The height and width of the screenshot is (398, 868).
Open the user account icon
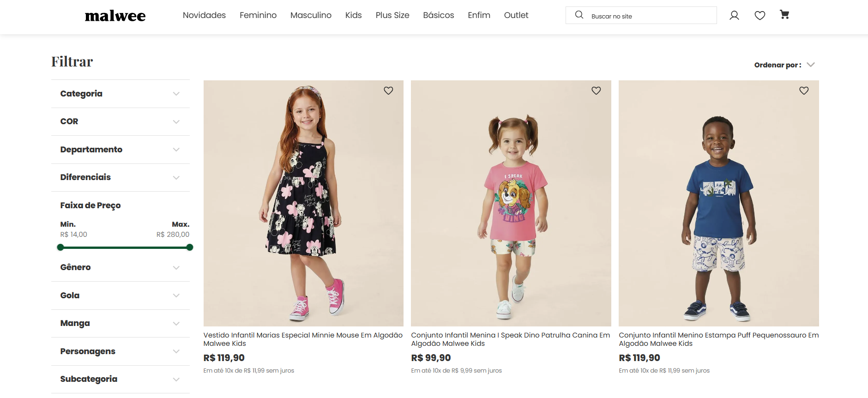734,16
